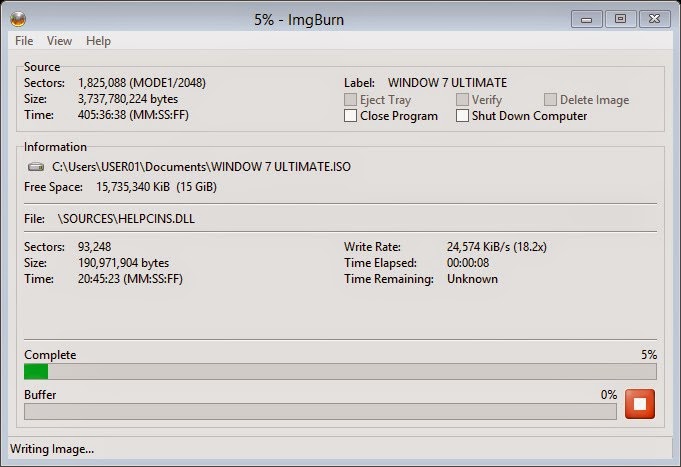Minimize the ImgBurn window
This screenshot has width=681, height=467.
pyautogui.click(x=586, y=20)
